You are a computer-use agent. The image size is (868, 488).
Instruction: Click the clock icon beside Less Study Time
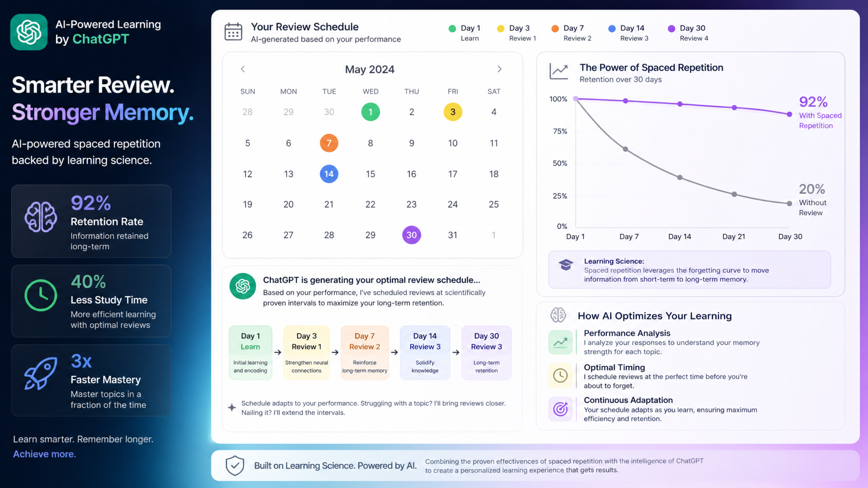(x=41, y=295)
